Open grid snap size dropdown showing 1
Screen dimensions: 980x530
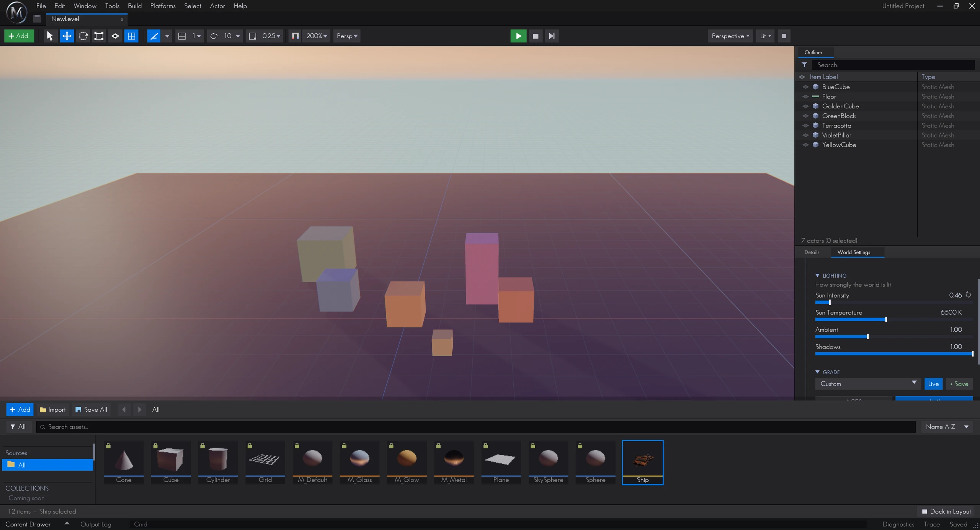pyautogui.click(x=197, y=36)
